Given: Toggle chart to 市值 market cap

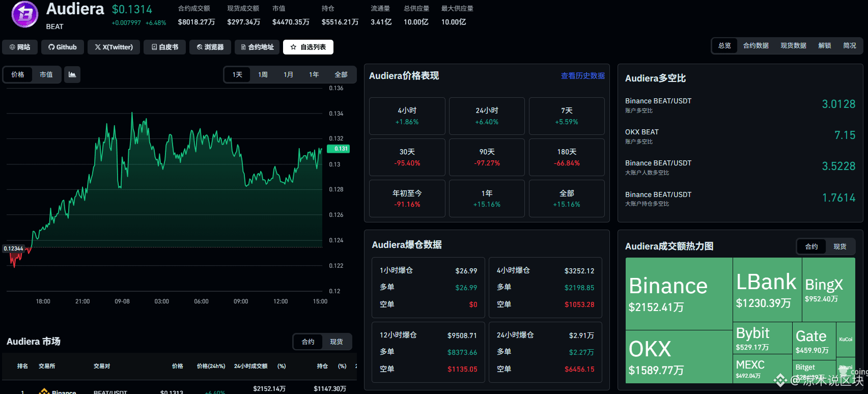Looking at the screenshot, I should [x=46, y=74].
